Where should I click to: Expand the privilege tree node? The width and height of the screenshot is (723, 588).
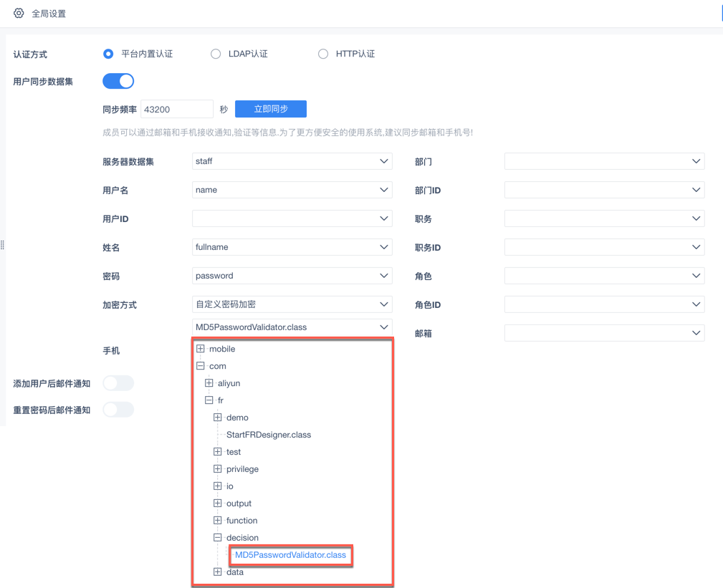click(x=217, y=468)
